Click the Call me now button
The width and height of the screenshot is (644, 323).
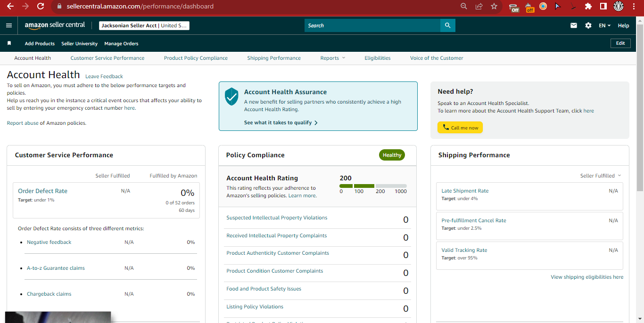click(460, 128)
